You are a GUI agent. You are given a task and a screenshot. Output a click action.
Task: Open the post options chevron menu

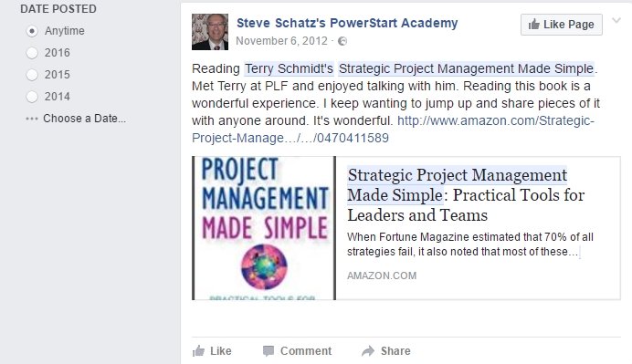(x=616, y=20)
